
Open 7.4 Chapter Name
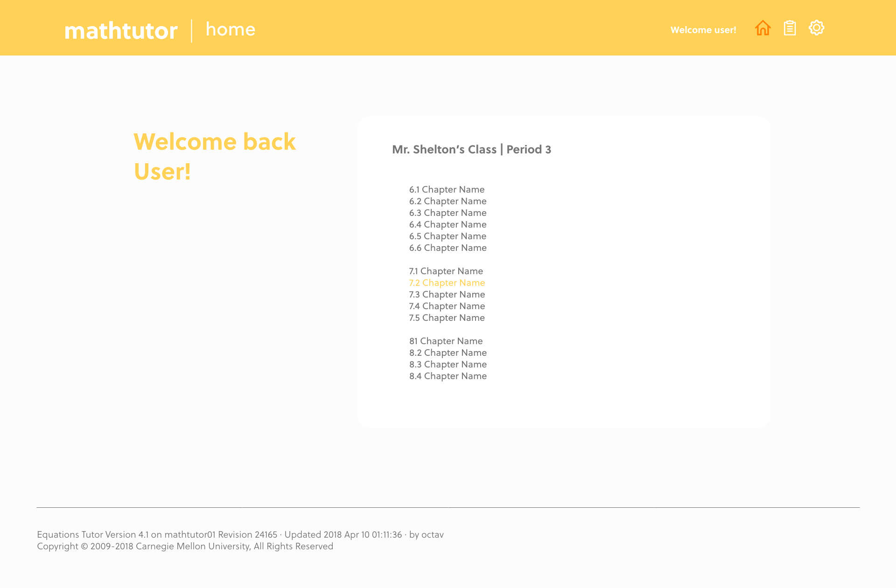click(447, 306)
